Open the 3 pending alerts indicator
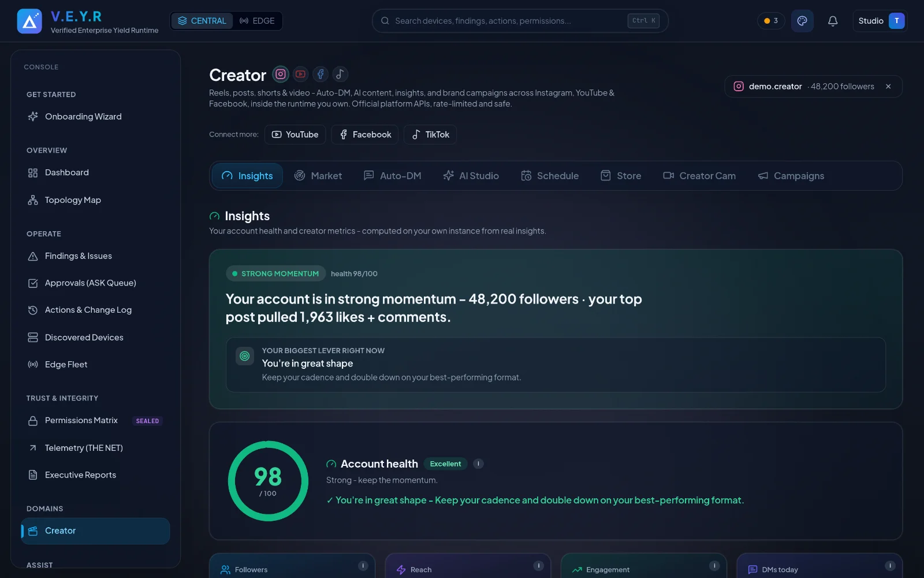This screenshot has width=924, height=578. coord(771,21)
